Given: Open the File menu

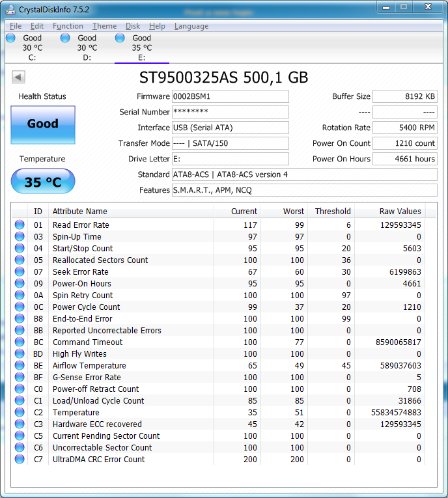Looking at the screenshot, I should tap(16, 26).
